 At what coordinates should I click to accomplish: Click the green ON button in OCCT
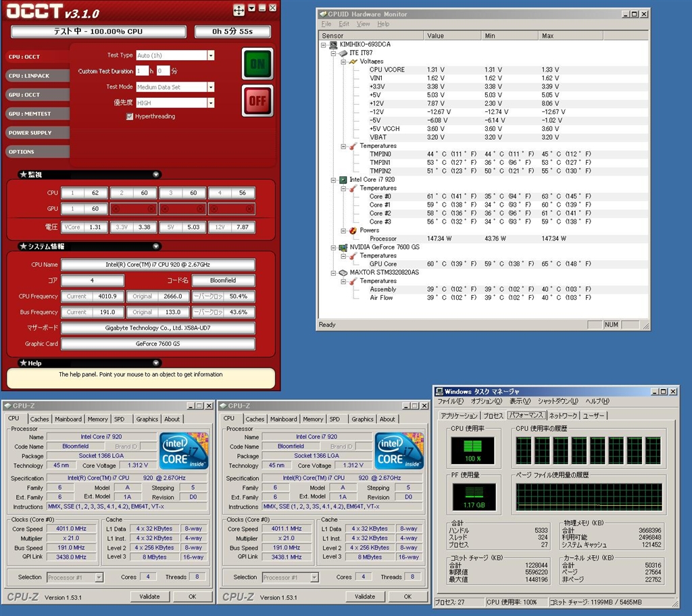pyautogui.click(x=257, y=64)
